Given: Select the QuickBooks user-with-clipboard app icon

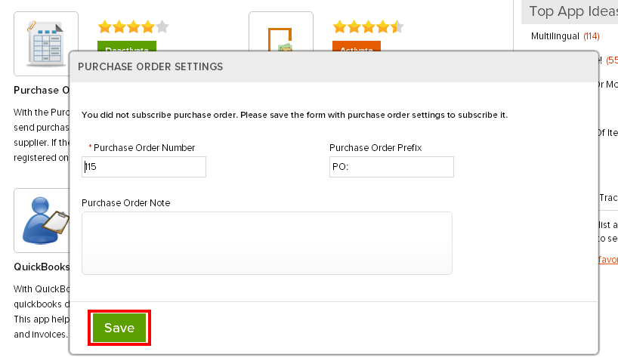Looking at the screenshot, I should 42,221.
